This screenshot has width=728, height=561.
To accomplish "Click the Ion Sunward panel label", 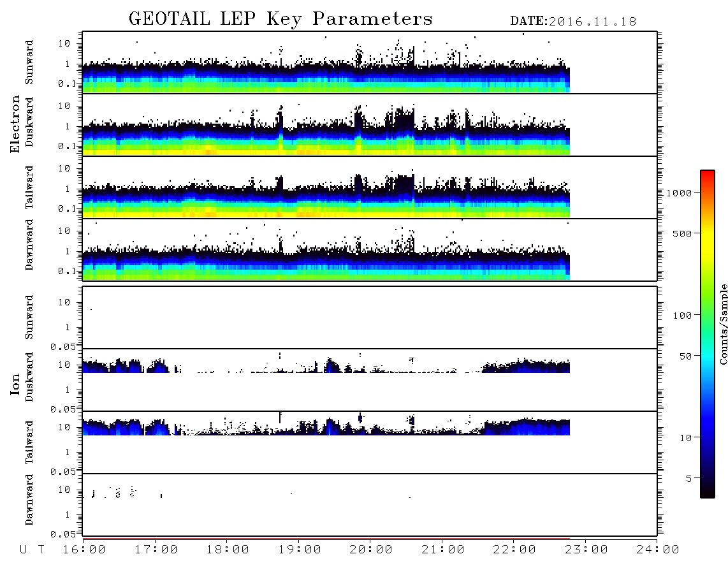I will [29, 317].
